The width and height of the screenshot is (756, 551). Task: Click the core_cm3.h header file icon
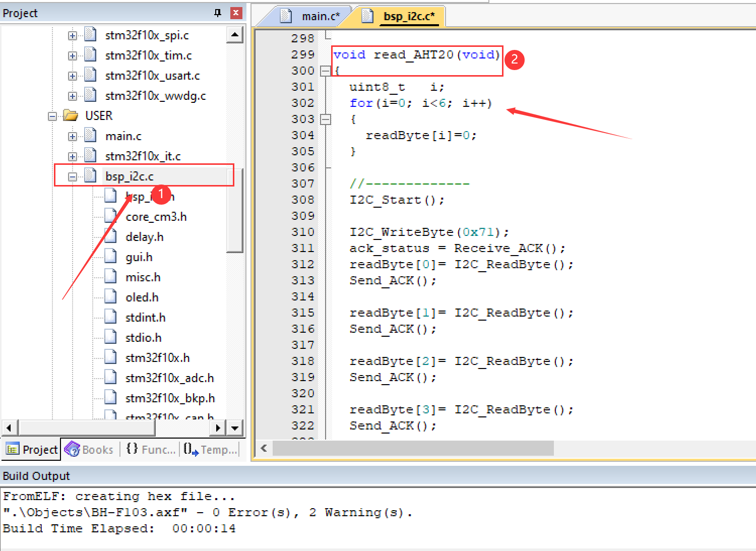111,216
